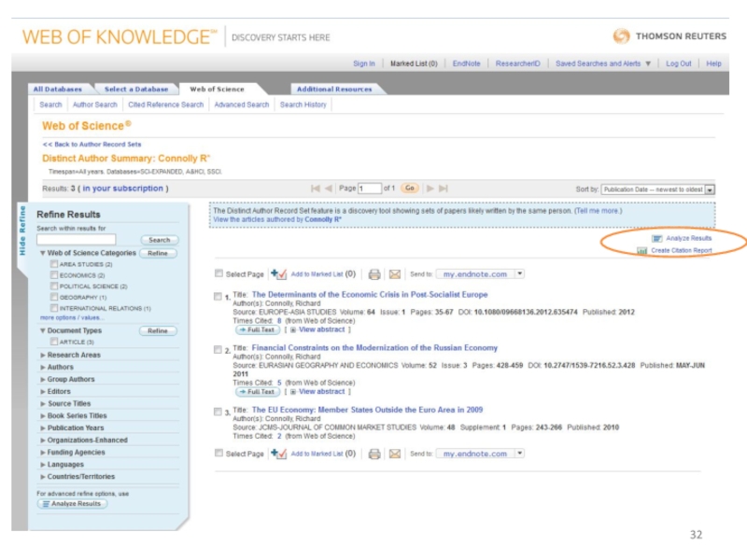747x560 pixels.
Task: Open the Advanced Search tab
Action: 242,105
